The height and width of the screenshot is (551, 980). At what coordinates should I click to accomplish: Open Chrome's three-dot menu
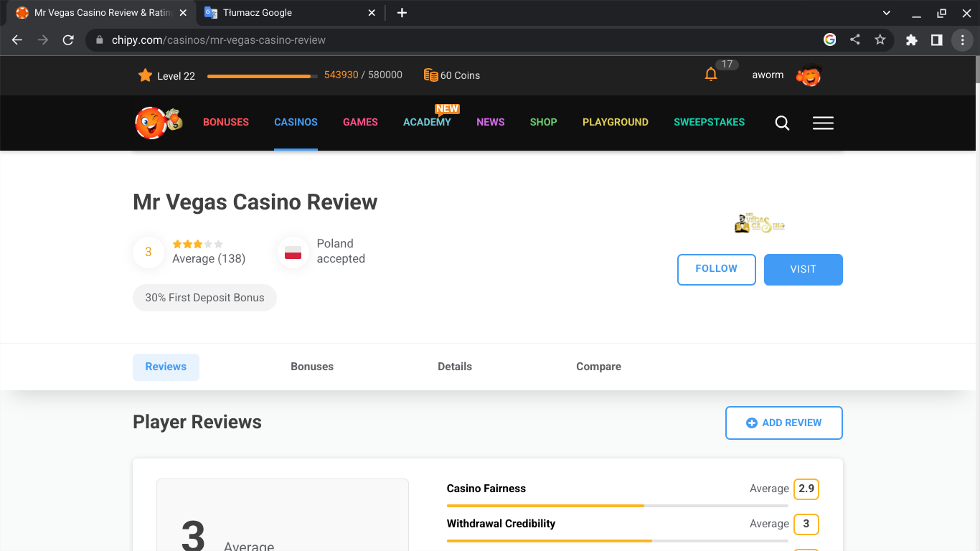pos(962,40)
